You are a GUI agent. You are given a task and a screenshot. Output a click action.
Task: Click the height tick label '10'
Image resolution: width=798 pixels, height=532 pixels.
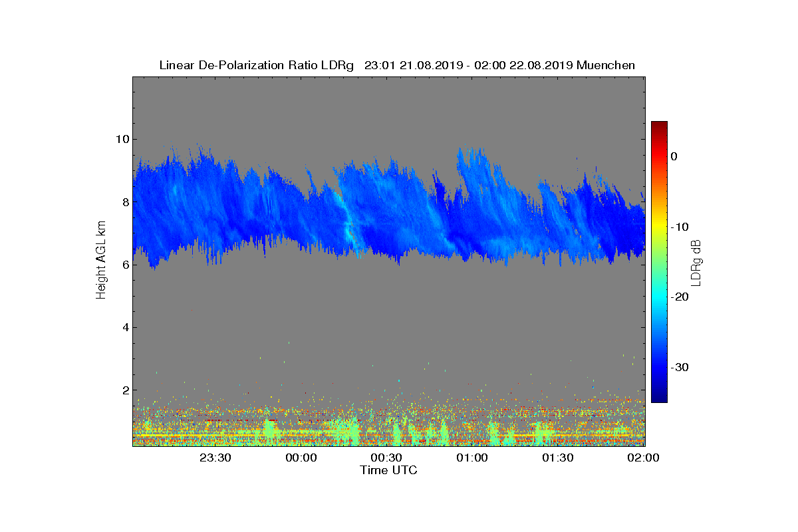click(122, 139)
